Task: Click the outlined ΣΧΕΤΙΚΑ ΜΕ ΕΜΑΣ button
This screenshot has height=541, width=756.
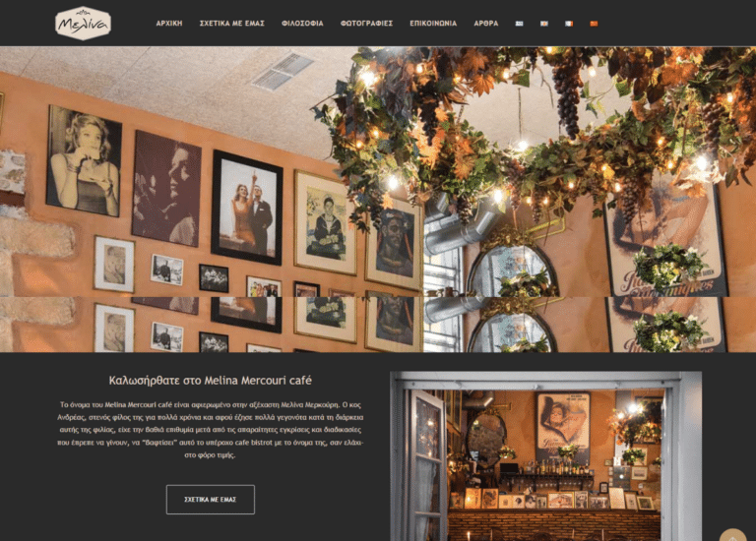Action: click(x=210, y=499)
